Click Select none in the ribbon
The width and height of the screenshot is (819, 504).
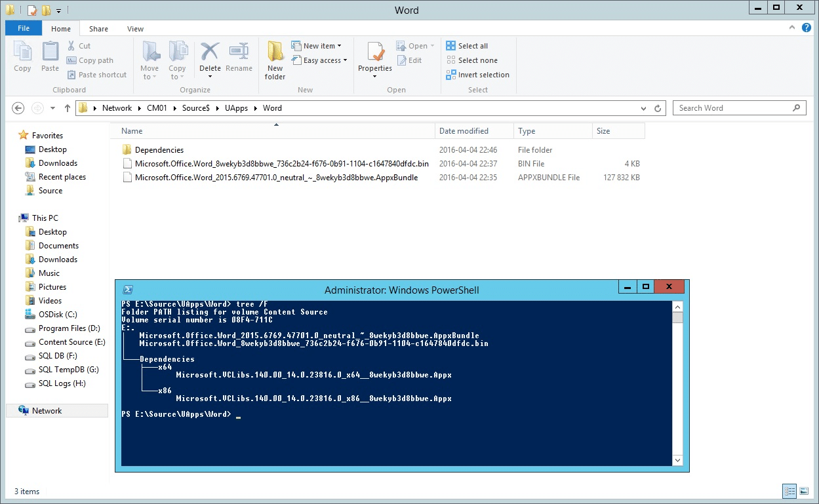(473, 60)
